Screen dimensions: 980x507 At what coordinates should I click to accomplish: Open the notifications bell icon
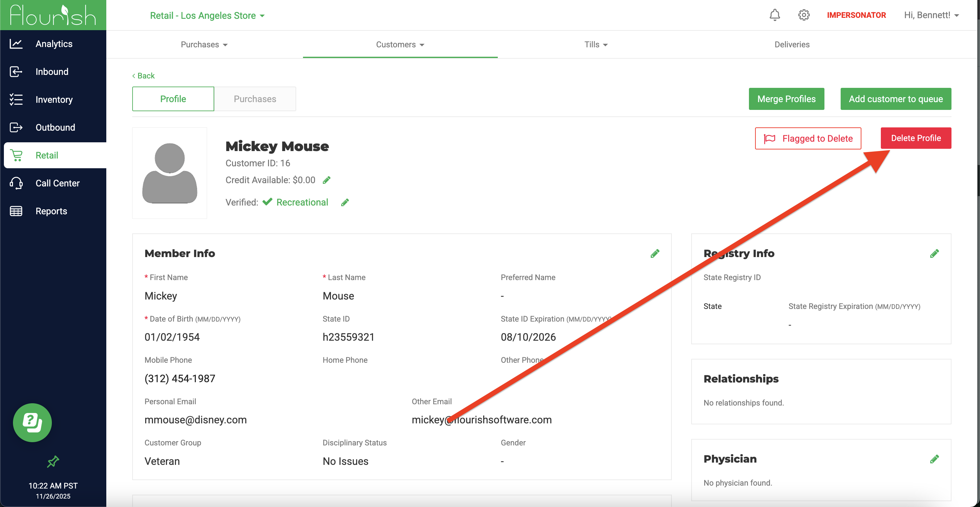tap(775, 15)
